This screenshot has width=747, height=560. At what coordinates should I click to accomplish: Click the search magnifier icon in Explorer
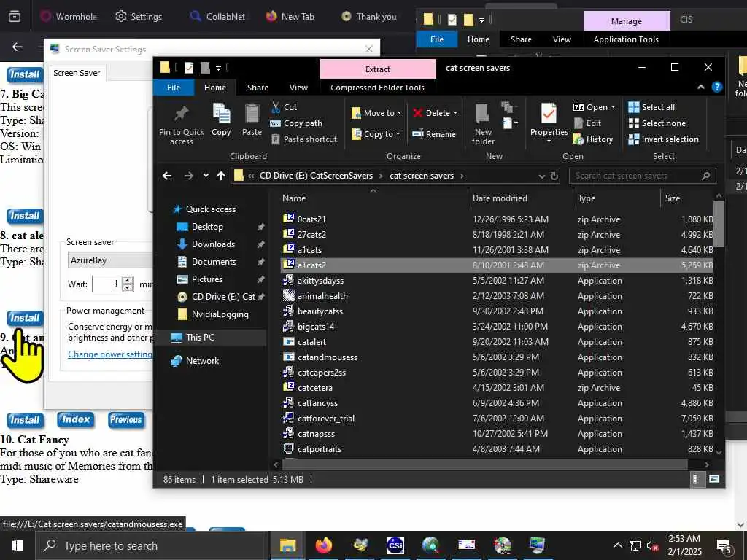click(705, 176)
